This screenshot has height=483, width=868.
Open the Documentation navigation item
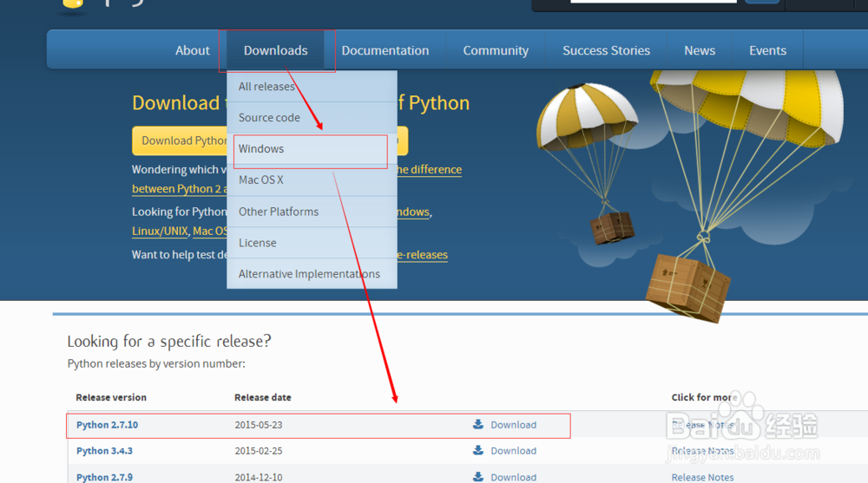pos(385,50)
